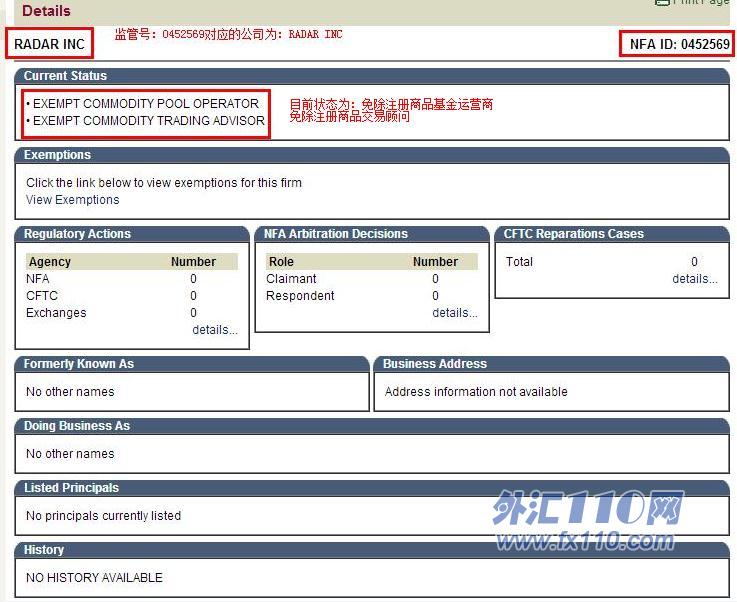Click 'NO HISTORY AVAILABLE' text
The width and height of the screenshot is (737, 602).
tap(94, 578)
